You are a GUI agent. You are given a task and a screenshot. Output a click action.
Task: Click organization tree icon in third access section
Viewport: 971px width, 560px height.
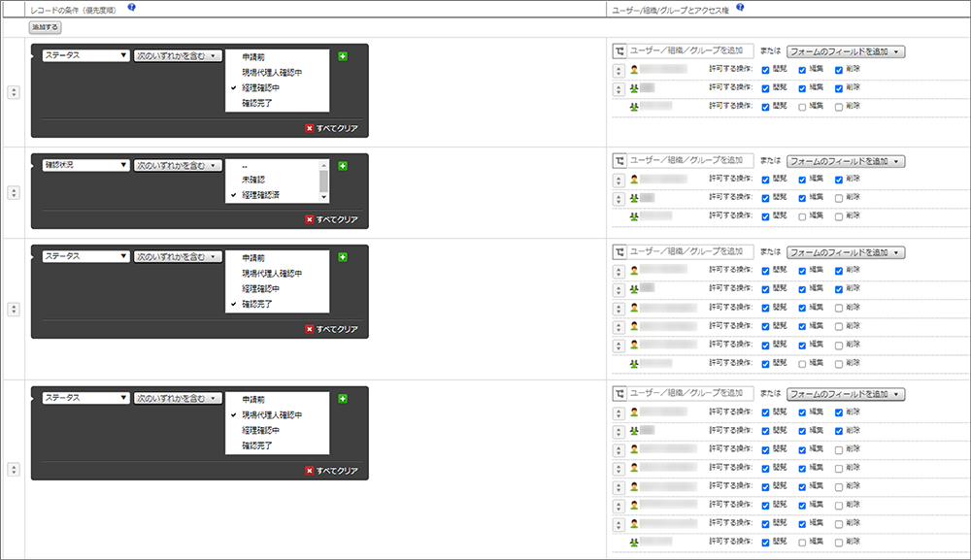(619, 251)
